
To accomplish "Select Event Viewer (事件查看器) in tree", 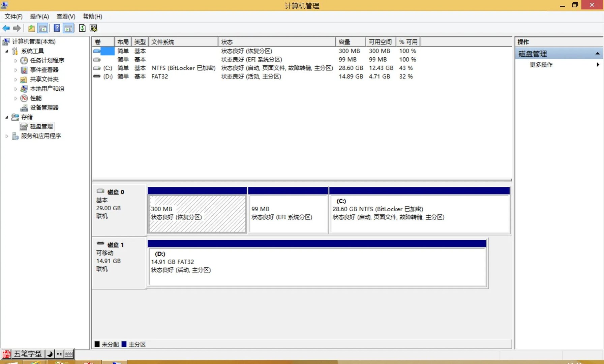I will [x=44, y=70].
